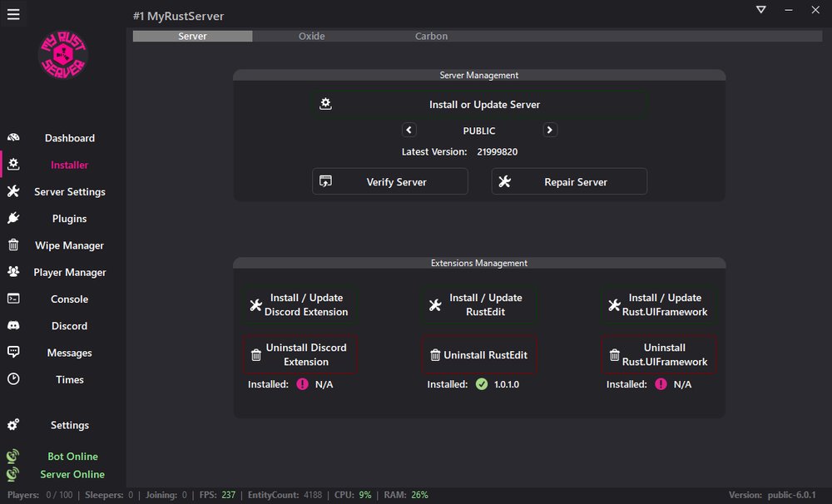Open the Discord page

70,326
